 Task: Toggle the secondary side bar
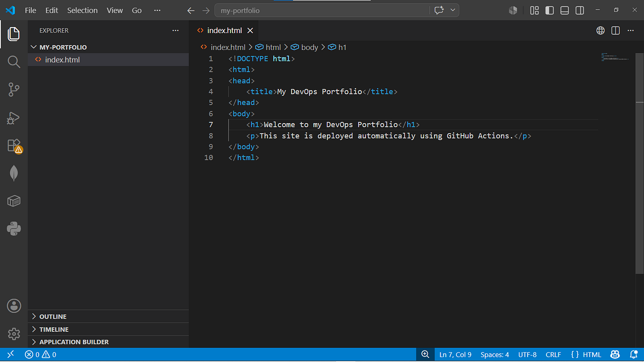click(x=580, y=10)
